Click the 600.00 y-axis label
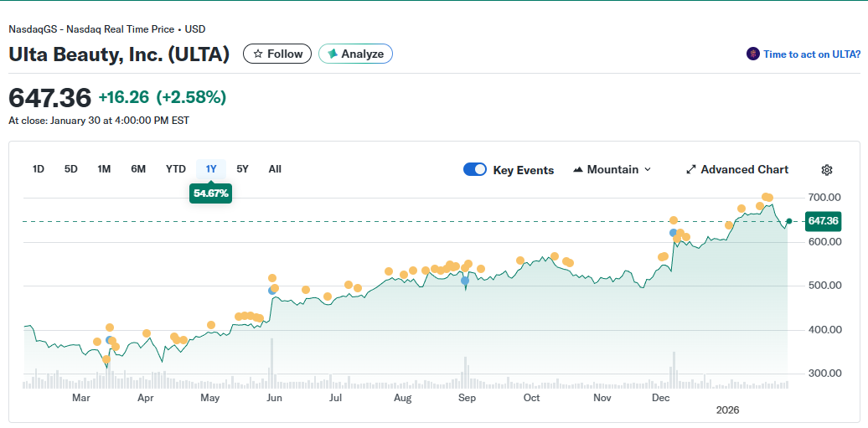Viewport: 868px width, 428px height. [825, 242]
